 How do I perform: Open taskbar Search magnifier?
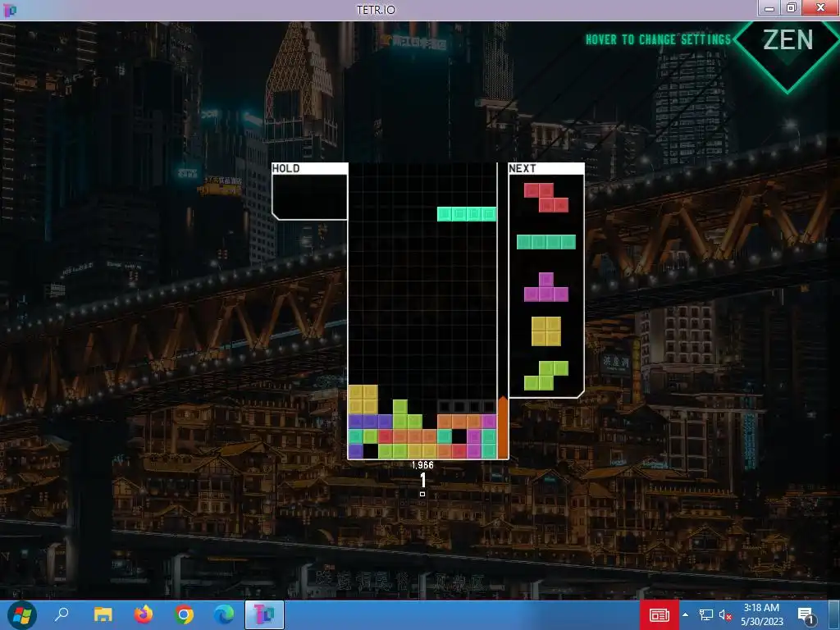(62, 615)
